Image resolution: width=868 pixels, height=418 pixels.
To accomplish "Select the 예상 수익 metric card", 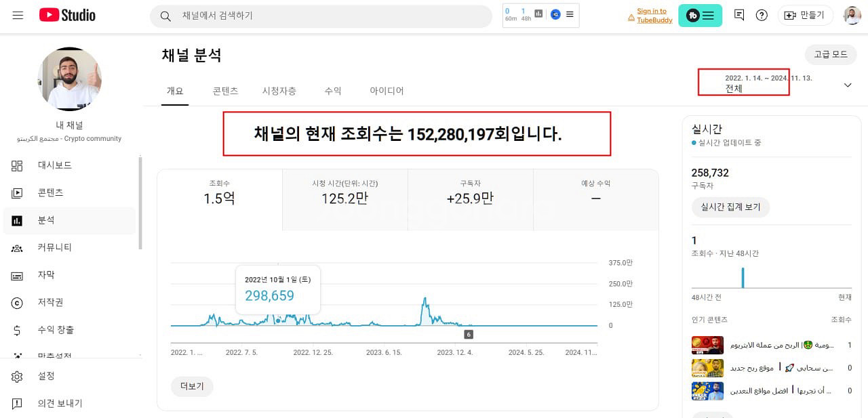I will click(x=596, y=199).
